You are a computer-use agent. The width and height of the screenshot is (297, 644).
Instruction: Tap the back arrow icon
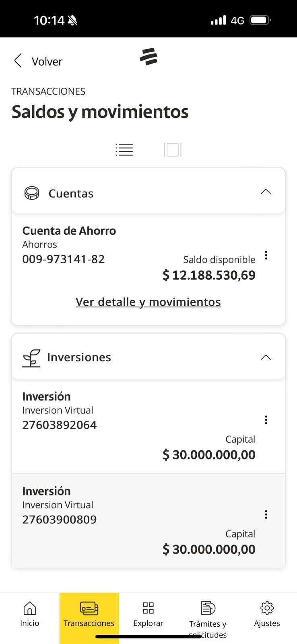18,61
